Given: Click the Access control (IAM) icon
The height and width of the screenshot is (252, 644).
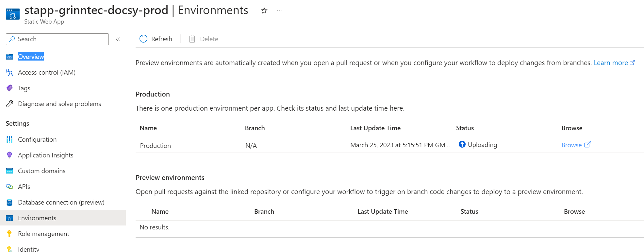Looking at the screenshot, I should point(9,72).
